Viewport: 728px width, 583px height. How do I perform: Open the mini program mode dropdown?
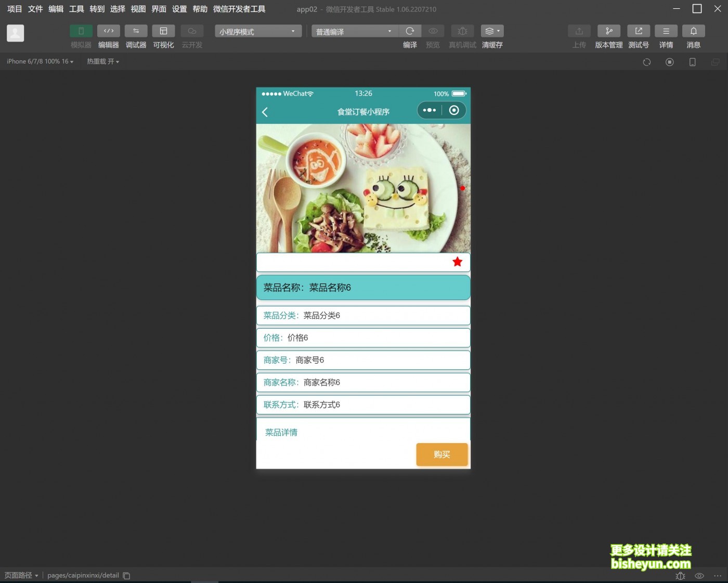click(x=258, y=31)
